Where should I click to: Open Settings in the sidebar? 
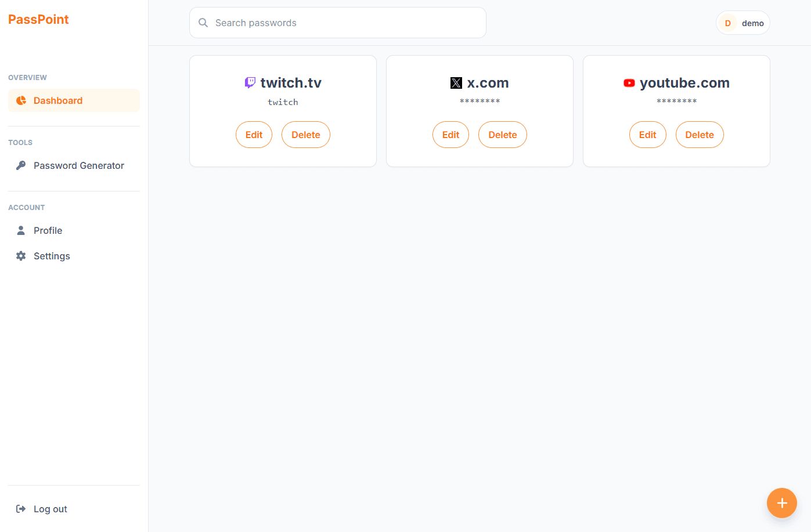click(74, 256)
